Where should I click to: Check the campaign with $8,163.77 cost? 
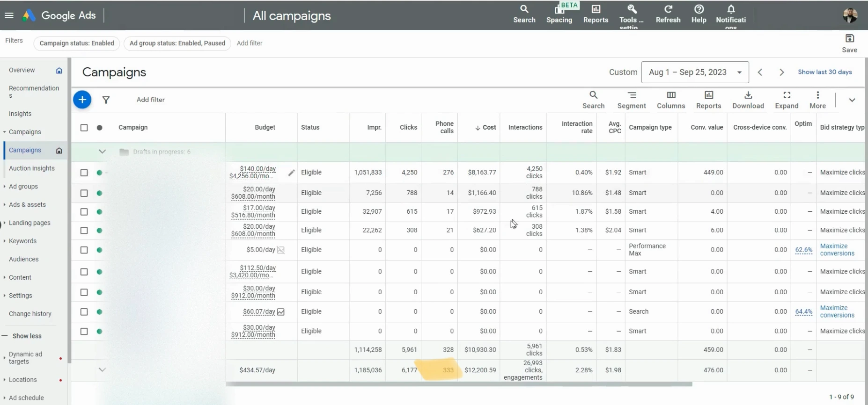(x=84, y=173)
